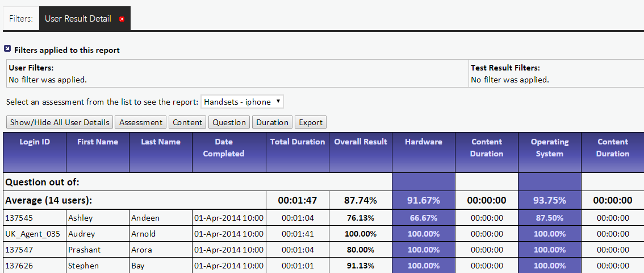
Task: Click the Overall Result column header
Action: [x=361, y=142]
